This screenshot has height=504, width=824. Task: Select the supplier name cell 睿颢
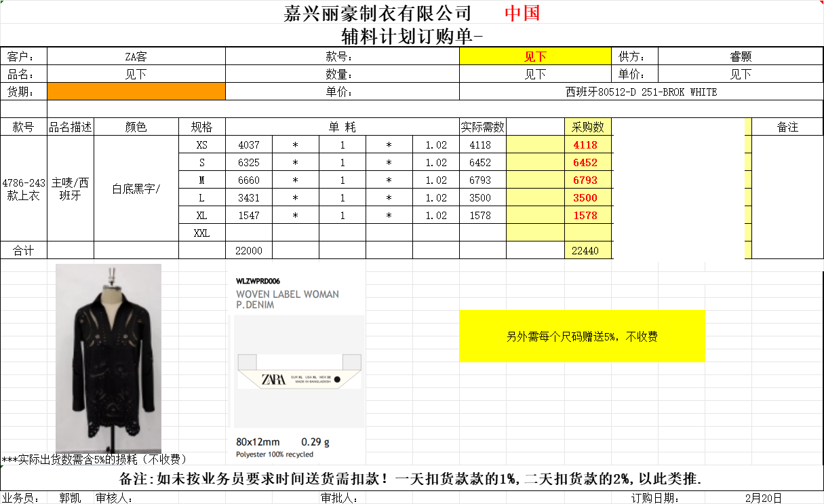click(741, 57)
